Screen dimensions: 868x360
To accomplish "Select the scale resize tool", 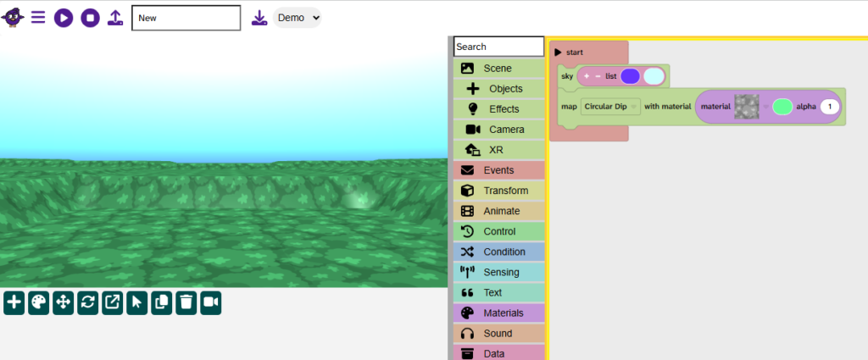I will click(x=113, y=303).
